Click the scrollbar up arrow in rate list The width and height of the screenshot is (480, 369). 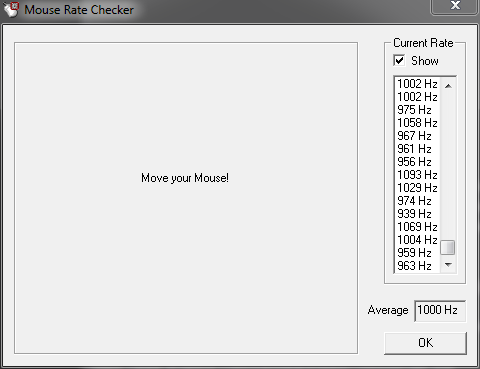(x=448, y=86)
